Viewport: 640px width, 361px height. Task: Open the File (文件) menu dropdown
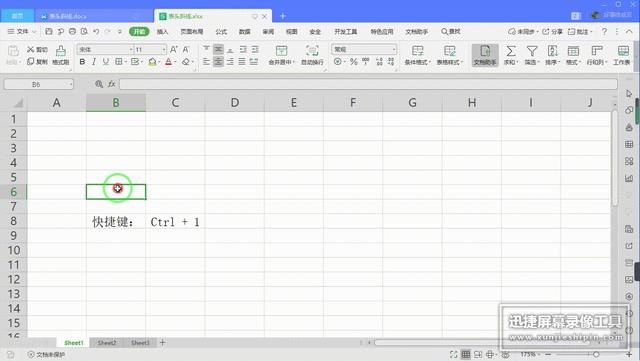coord(22,31)
